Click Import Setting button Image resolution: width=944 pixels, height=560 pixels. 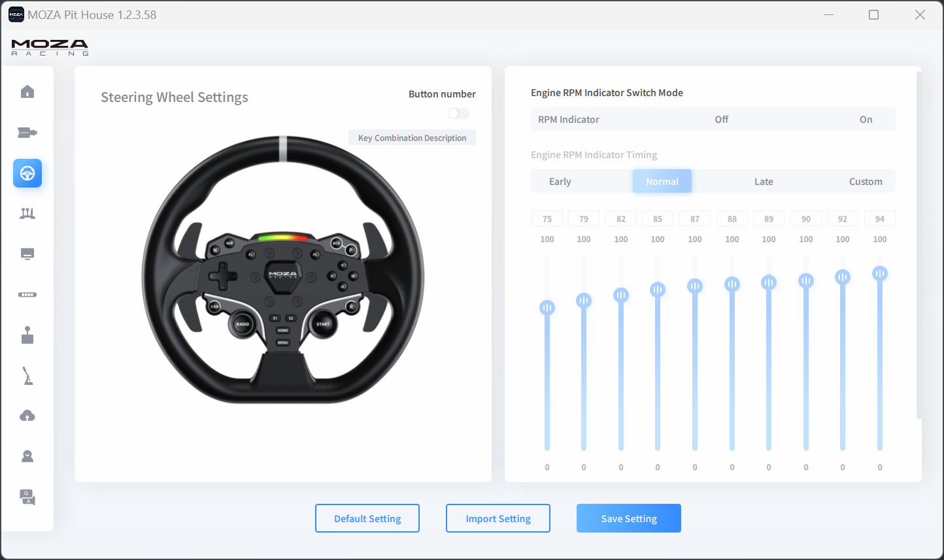click(x=498, y=519)
